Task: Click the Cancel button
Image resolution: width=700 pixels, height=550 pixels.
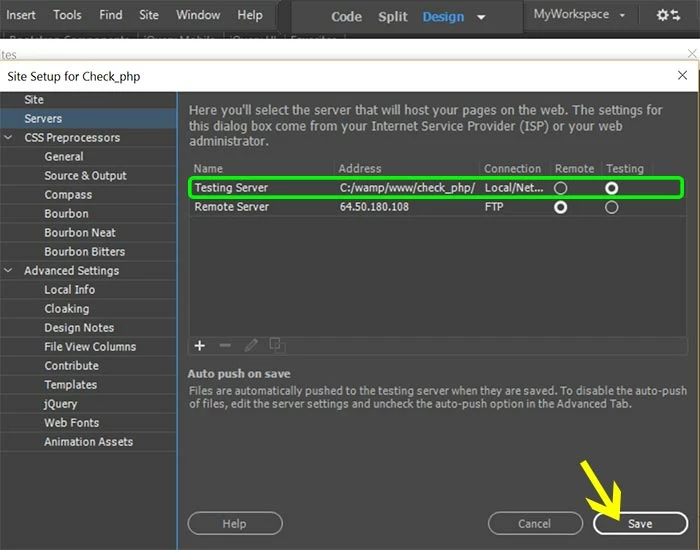Action: (535, 523)
